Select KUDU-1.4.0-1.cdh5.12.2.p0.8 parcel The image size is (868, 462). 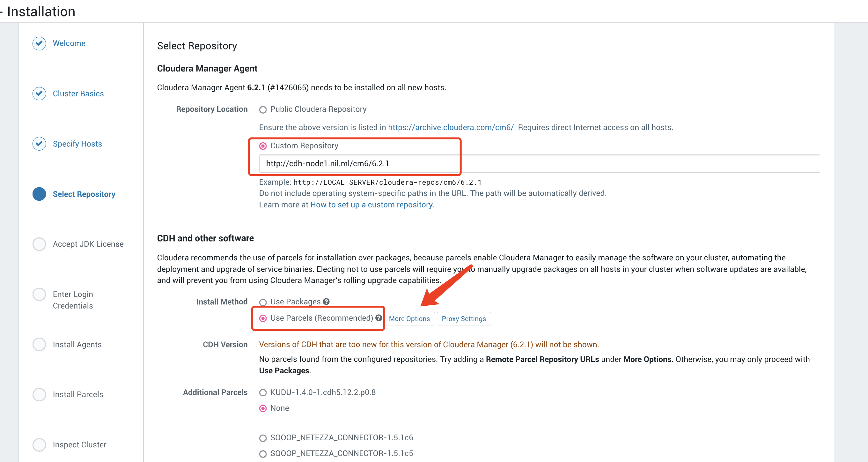(263, 392)
